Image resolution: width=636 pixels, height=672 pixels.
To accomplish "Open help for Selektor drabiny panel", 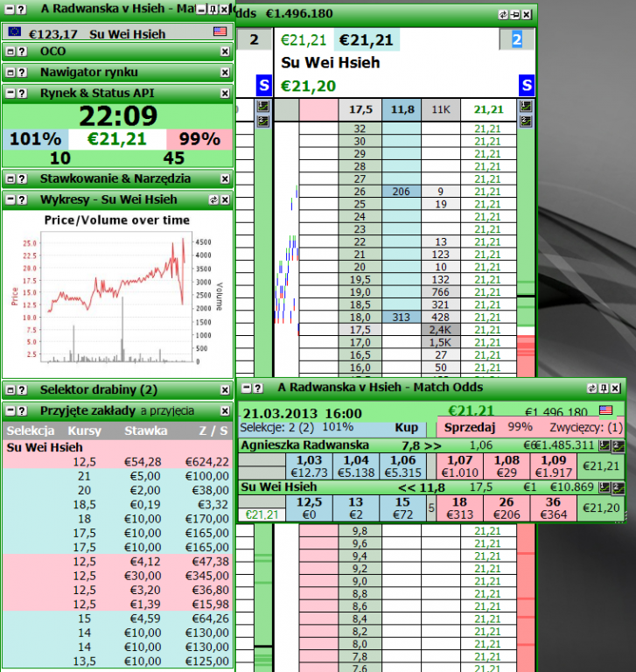I will tap(22, 390).
